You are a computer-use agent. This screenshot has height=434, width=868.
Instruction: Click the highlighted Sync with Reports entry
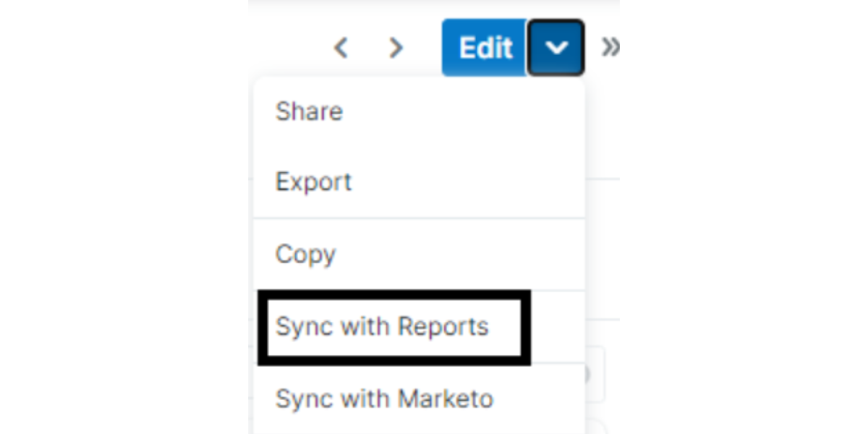[383, 327]
